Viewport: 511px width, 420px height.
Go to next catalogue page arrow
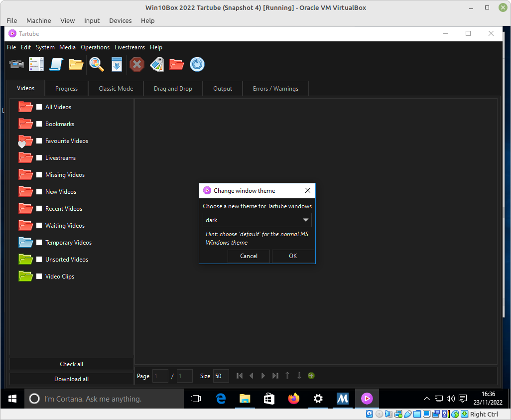263,376
